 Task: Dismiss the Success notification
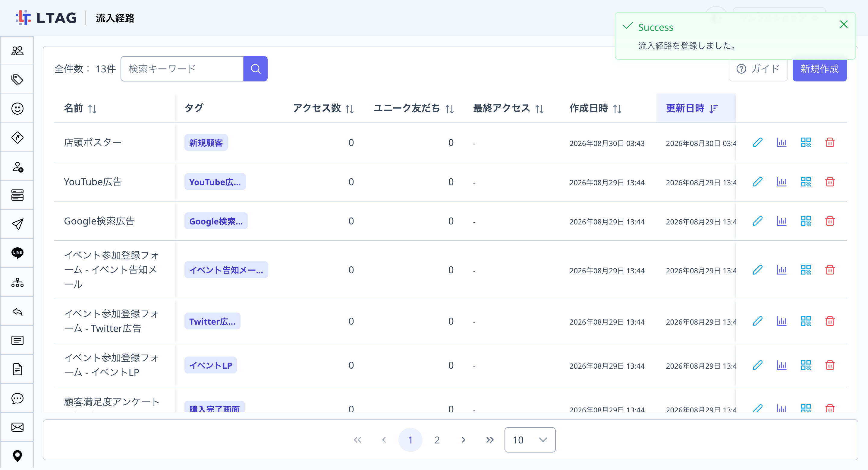click(844, 24)
